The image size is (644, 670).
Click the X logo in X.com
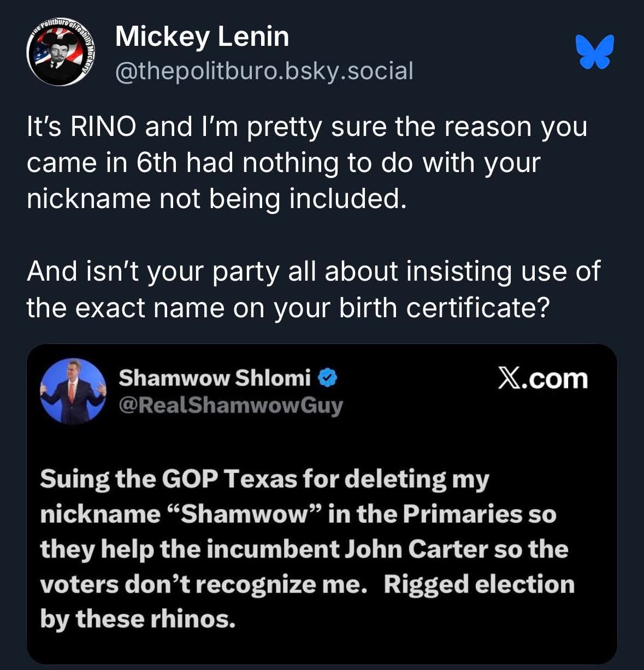click(x=507, y=378)
